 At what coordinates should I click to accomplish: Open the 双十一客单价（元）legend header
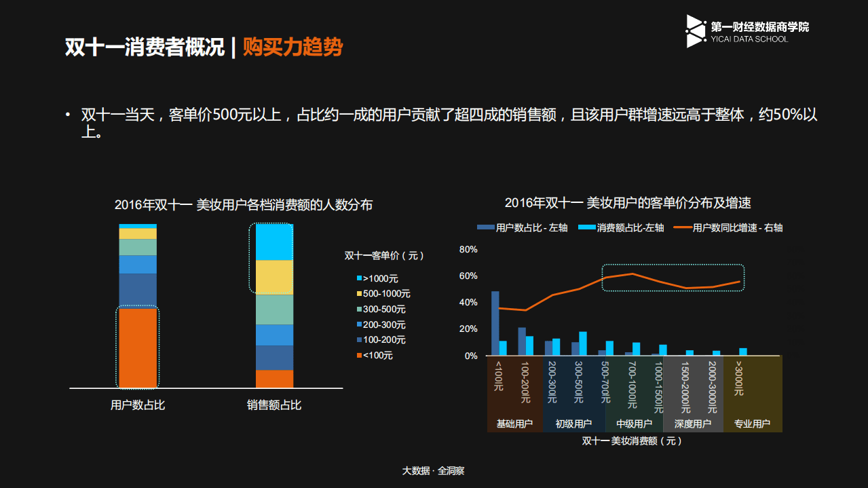tap(383, 256)
